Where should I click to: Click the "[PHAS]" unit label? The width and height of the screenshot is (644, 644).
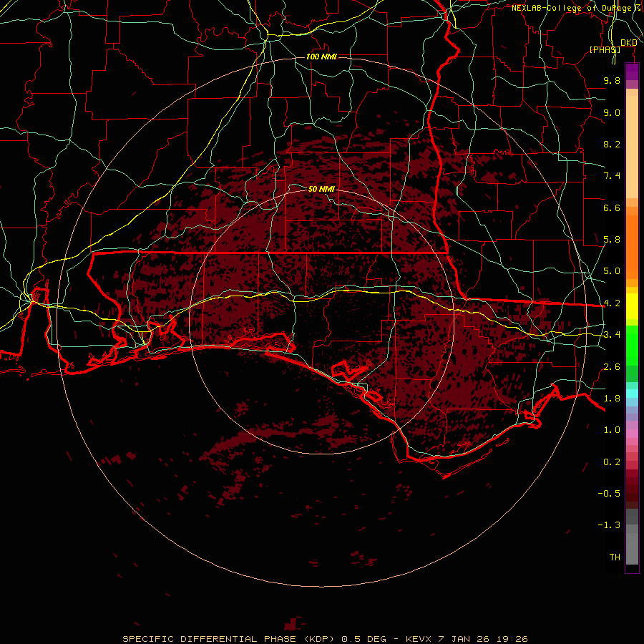pos(605,49)
